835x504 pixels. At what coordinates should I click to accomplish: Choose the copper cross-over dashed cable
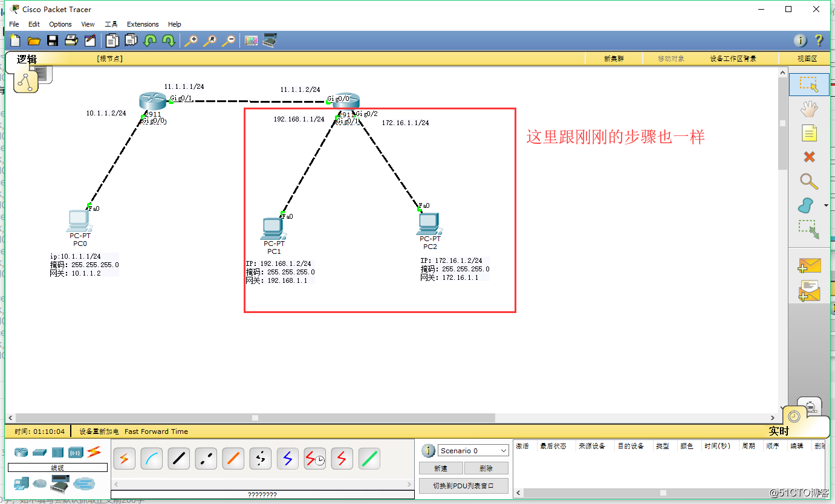pyautogui.click(x=206, y=459)
